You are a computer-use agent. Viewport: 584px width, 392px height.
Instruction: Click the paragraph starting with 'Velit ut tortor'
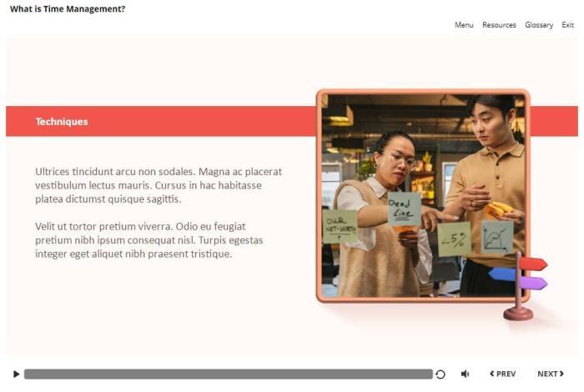[149, 240]
